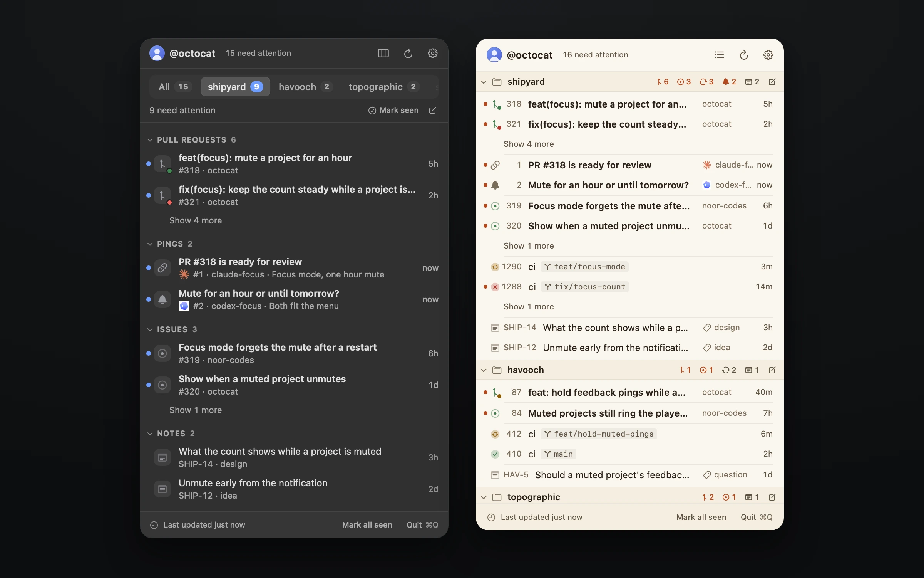Switch to the topographic tab
Screen dimensions: 924x578
pyautogui.click(x=383, y=87)
